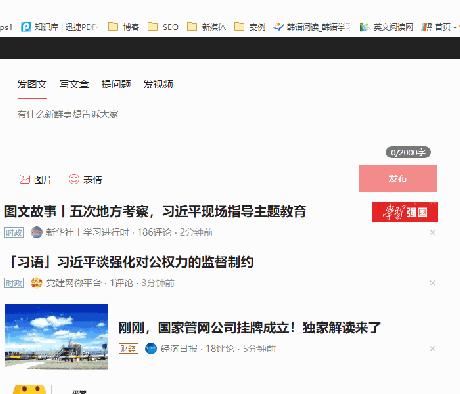Open the 党建网微平台 source avatar
This screenshot has height=394, width=460.
[36, 283]
